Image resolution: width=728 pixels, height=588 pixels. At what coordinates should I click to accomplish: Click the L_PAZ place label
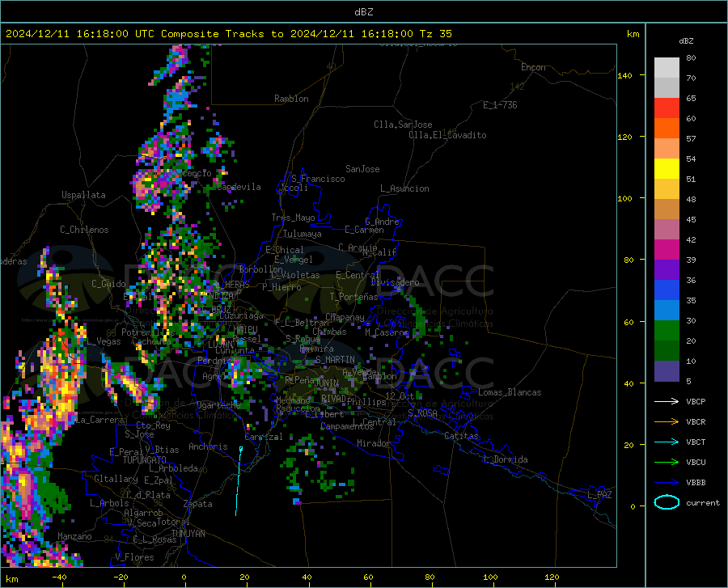coord(599,495)
